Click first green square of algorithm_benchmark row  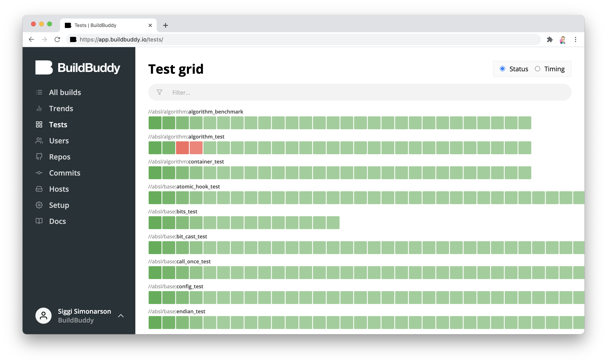click(155, 123)
